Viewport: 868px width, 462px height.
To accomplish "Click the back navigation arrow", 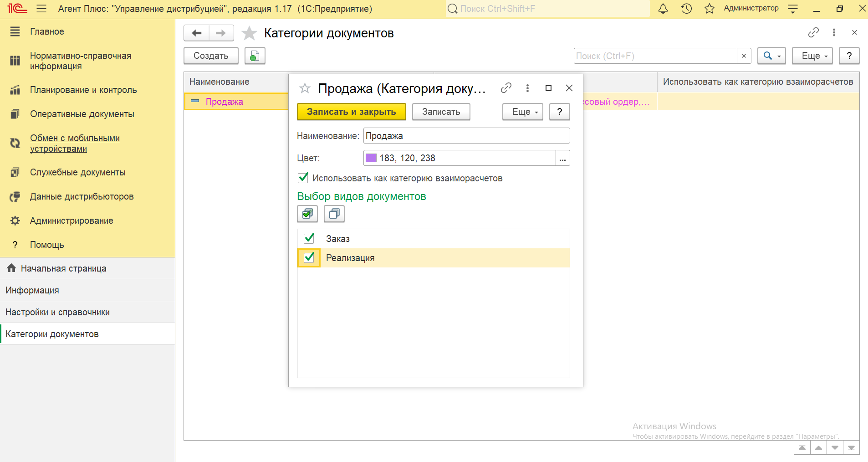I will 197,33.
